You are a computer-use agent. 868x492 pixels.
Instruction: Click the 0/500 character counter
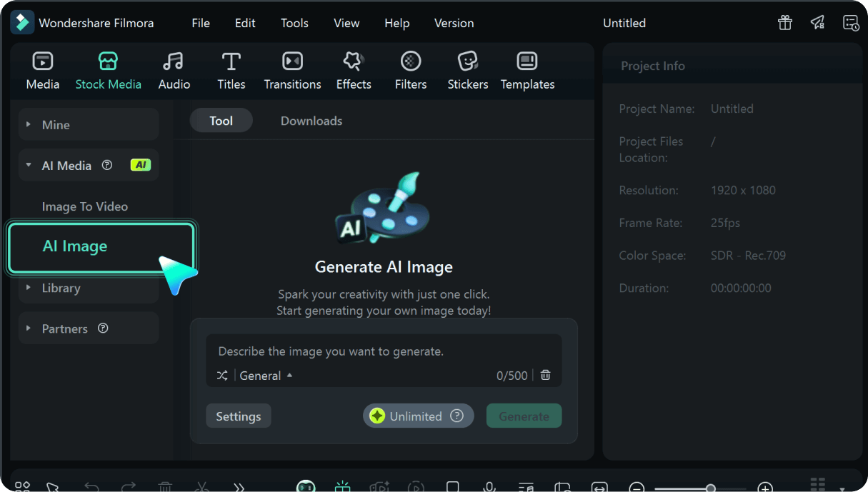[512, 376]
